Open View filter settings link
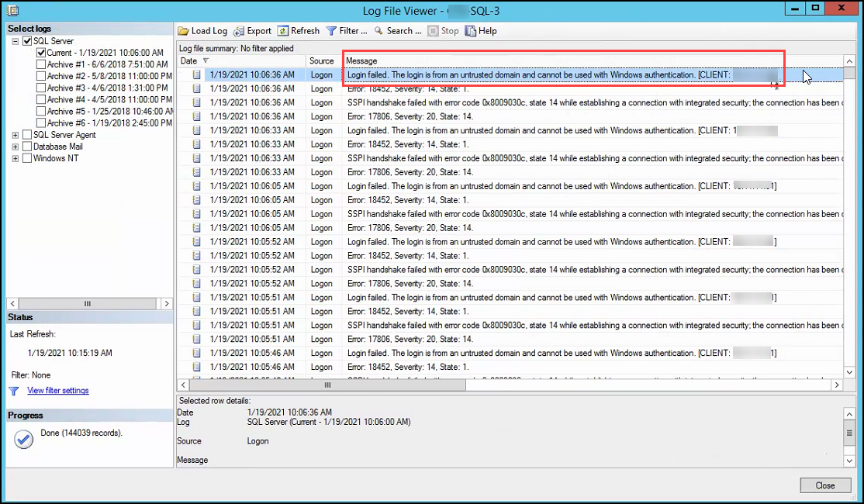Image resolution: width=864 pixels, height=504 pixels. pos(58,391)
